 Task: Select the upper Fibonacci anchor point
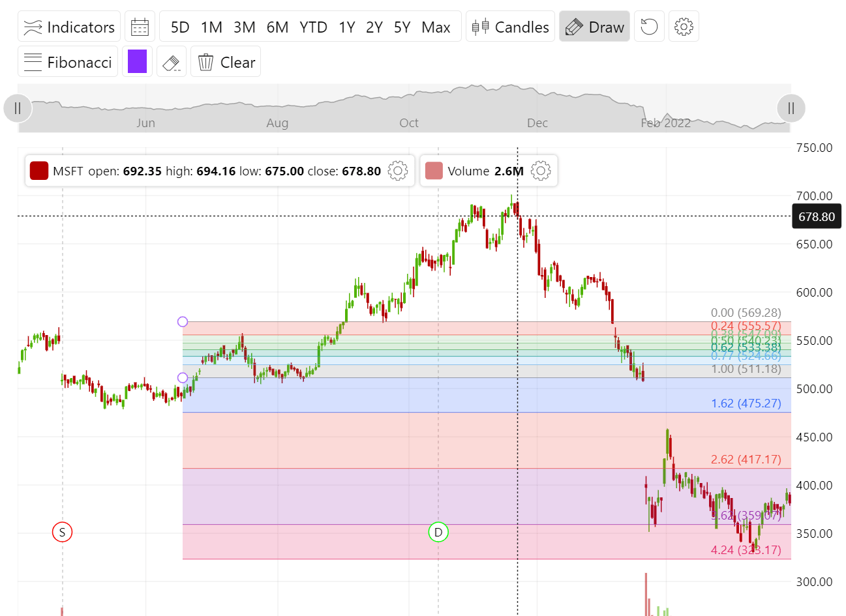pos(183,321)
